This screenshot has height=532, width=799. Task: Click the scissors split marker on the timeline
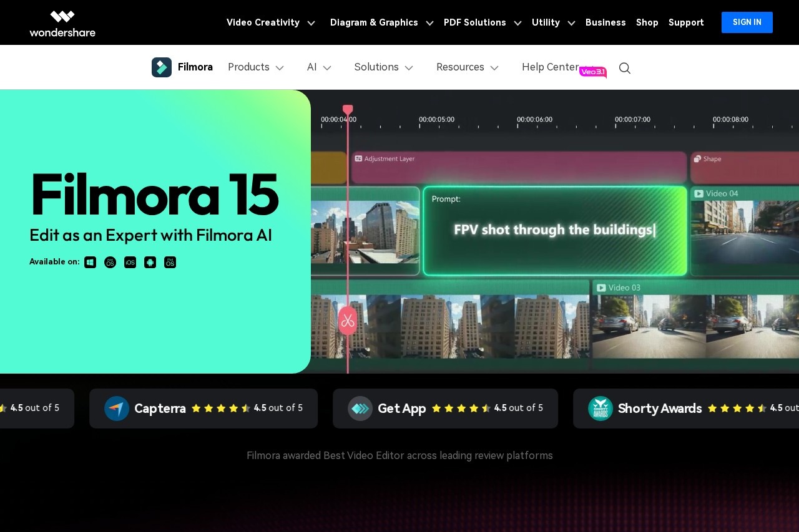pos(348,320)
